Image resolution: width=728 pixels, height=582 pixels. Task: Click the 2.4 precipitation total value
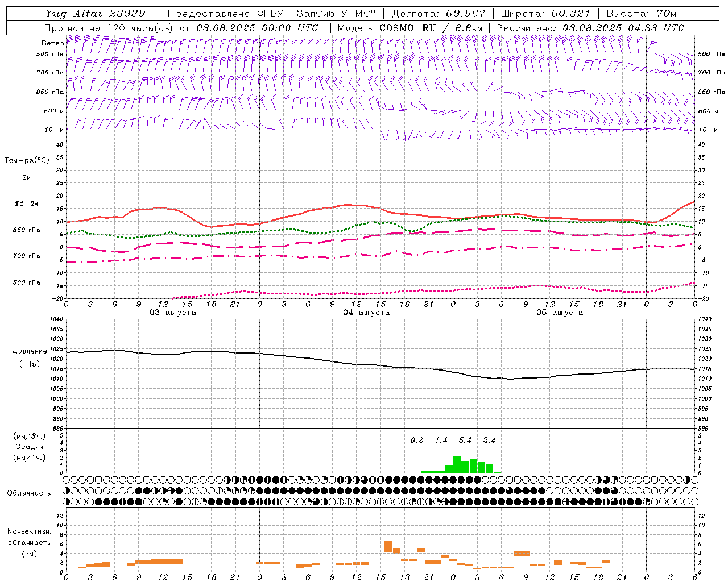489,440
